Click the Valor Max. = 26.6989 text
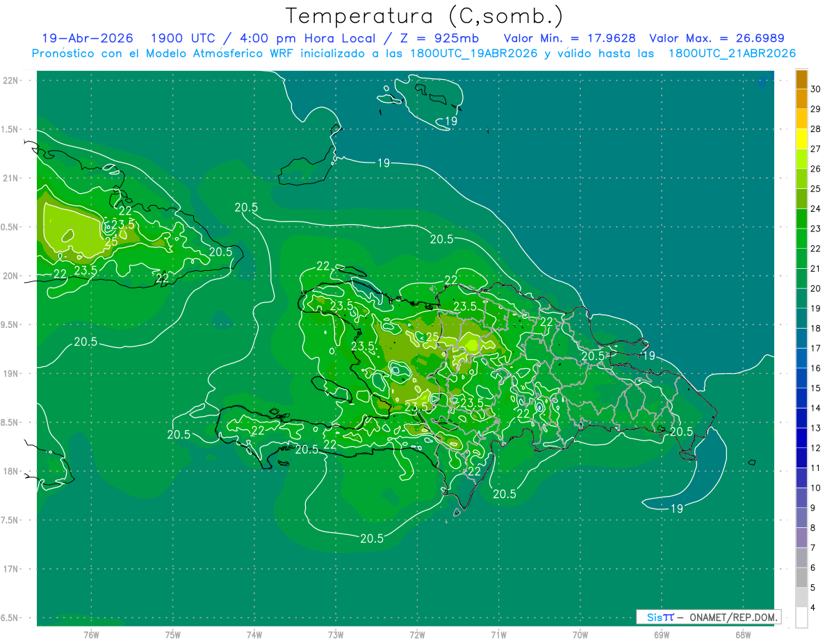 coord(717,38)
